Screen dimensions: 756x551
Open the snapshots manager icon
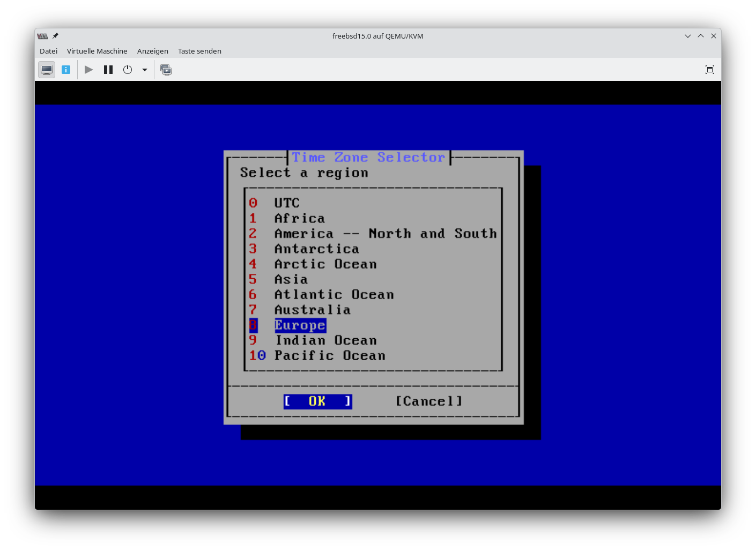(166, 70)
